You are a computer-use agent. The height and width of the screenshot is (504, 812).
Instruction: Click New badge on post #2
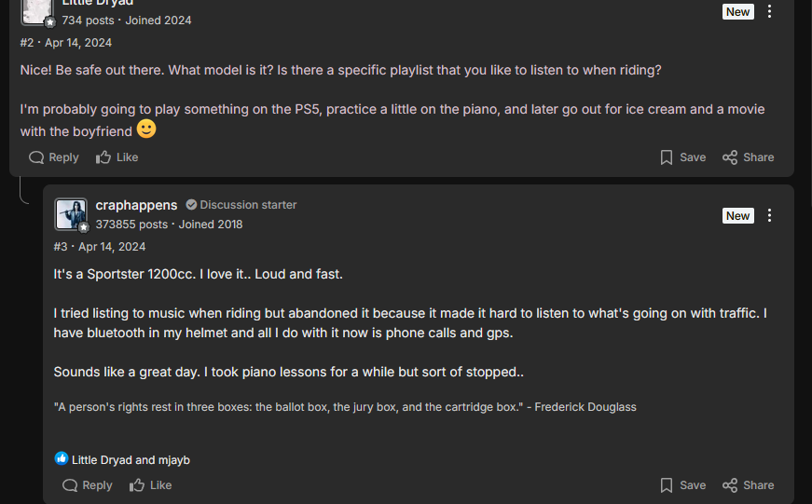pyautogui.click(x=738, y=11)
